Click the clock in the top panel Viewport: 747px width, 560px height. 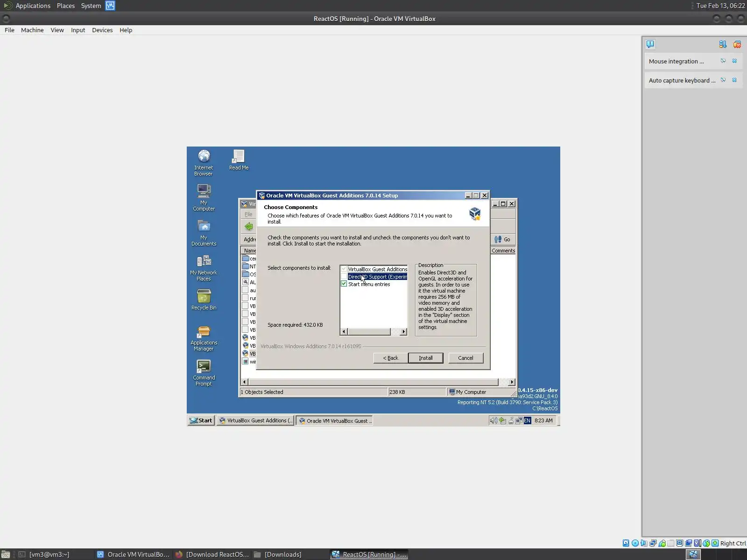(720, 6)
